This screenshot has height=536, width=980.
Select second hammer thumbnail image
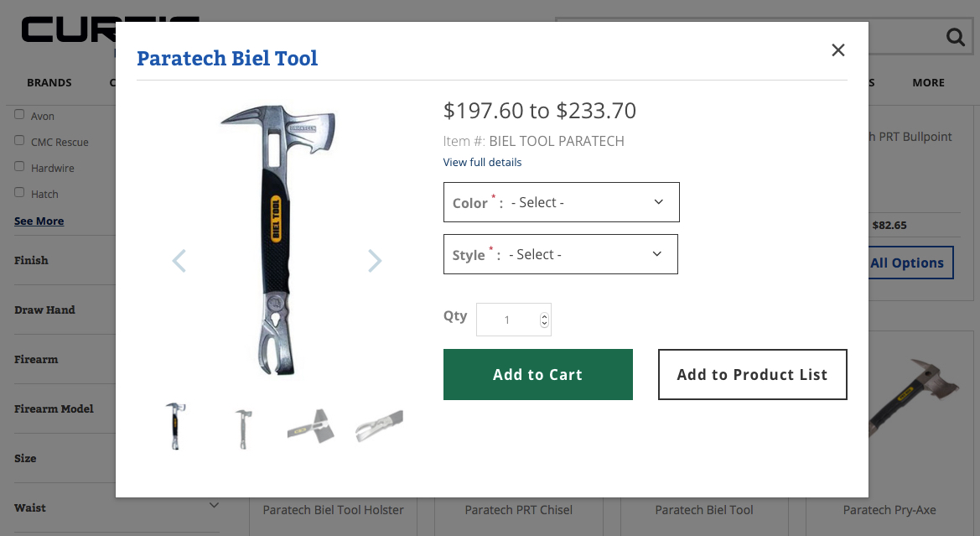pos(243,426)
